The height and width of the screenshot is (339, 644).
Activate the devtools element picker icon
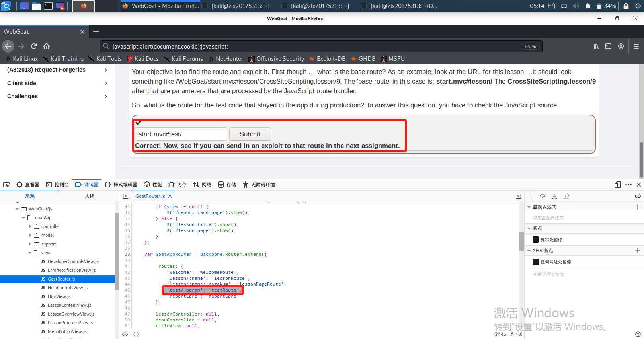pyautogui.click(x=6, y=185)
